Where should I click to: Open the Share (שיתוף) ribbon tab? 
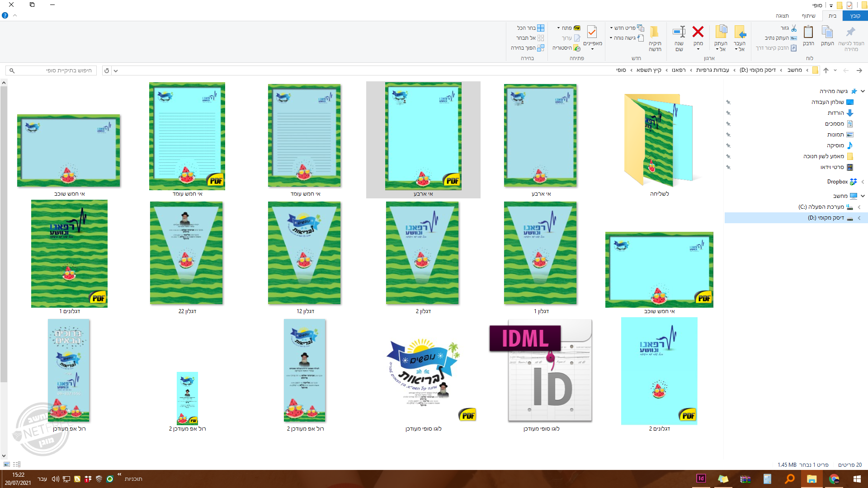[x=808, y=16]
